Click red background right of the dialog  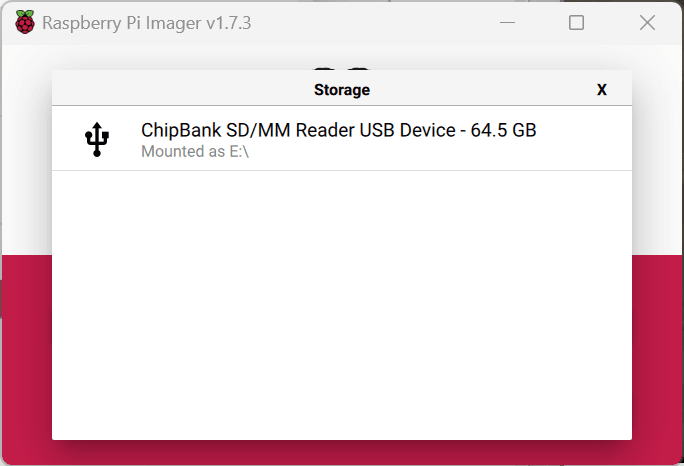(x=657, y=350)
